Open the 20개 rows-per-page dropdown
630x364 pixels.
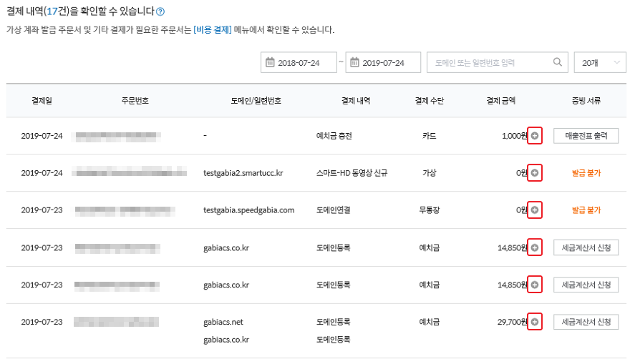(600, 62)
